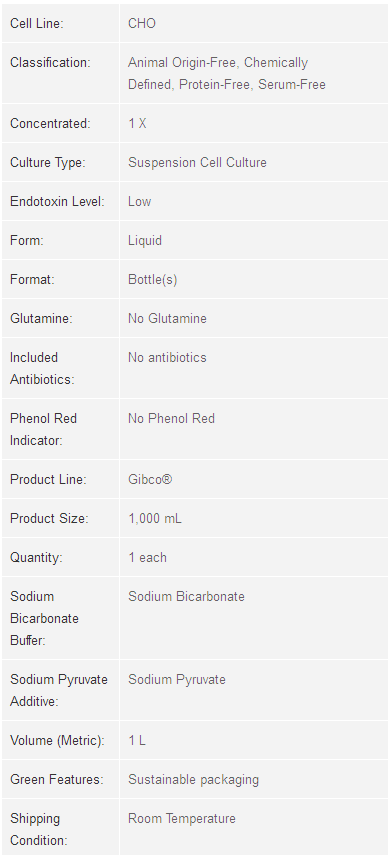Select the CHO cell line value

(142, 23)
